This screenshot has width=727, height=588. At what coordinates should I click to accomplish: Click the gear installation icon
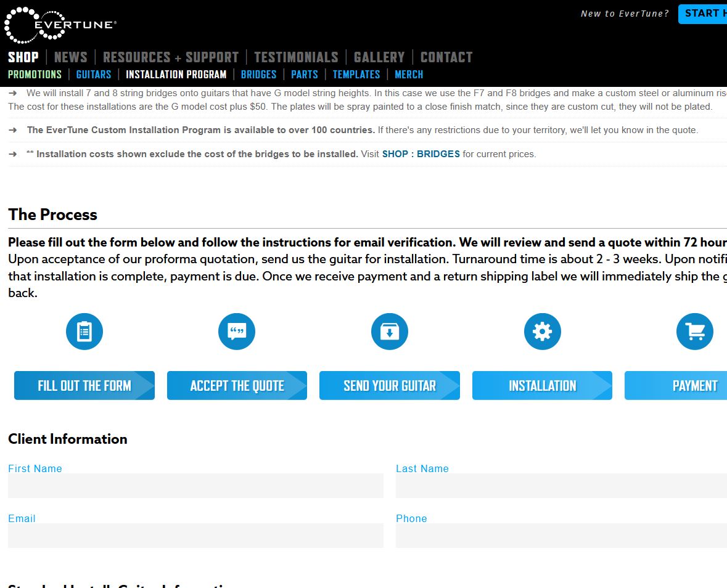pos(543,332)
